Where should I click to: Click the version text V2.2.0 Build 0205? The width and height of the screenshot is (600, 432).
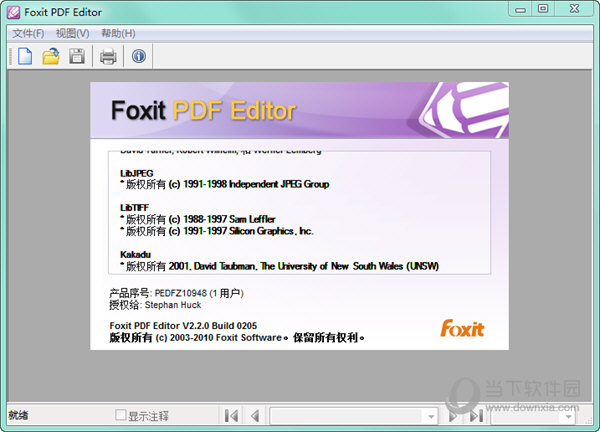tap(220, 326)
